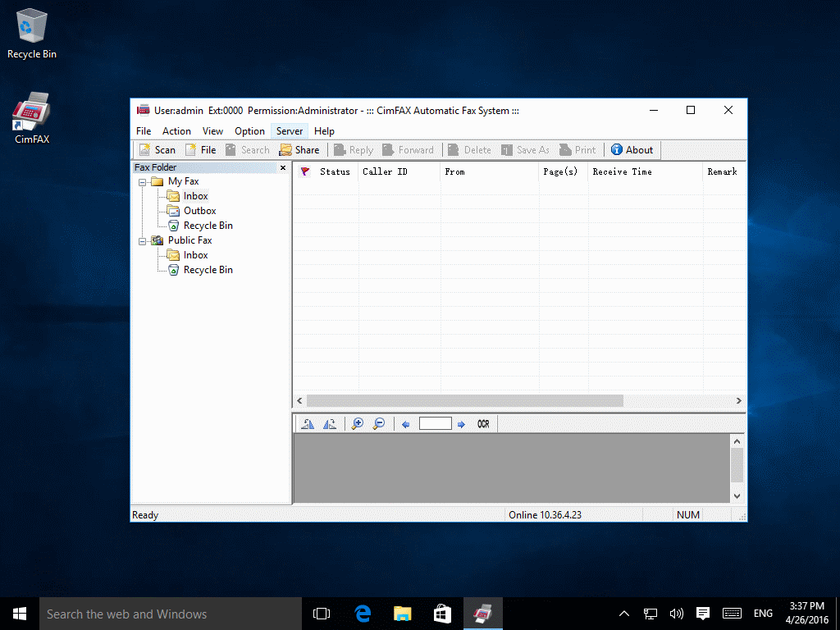
Task: Click the fax list horizontal scrollbar thumb
Action: point(465,400)
